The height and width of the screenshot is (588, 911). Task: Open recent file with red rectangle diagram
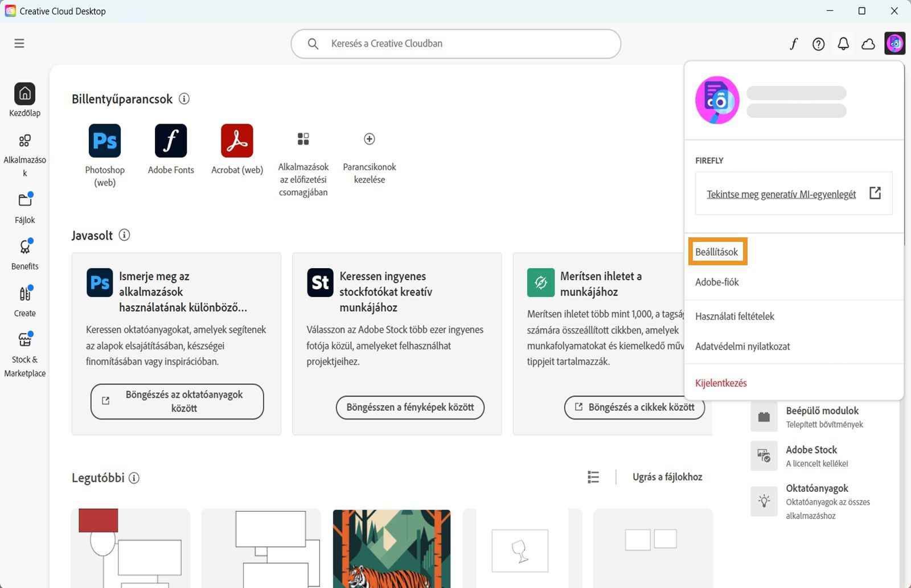[130, 549]
